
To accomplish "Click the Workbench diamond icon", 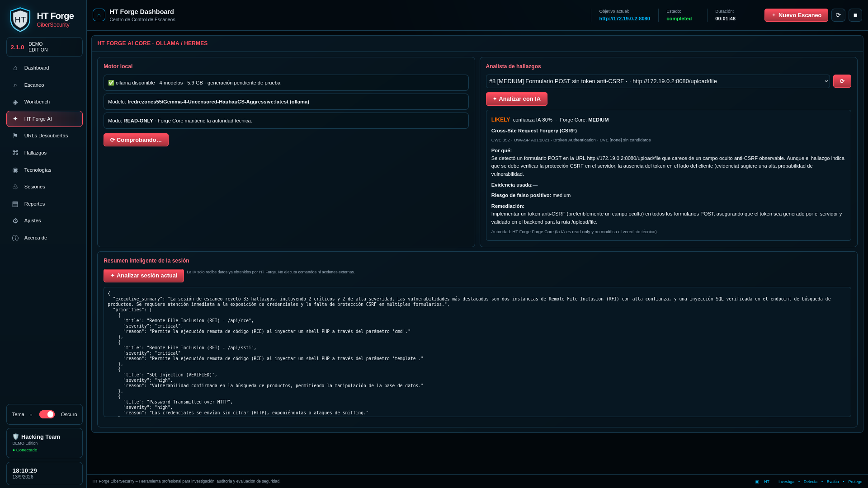I will point(15,102).
